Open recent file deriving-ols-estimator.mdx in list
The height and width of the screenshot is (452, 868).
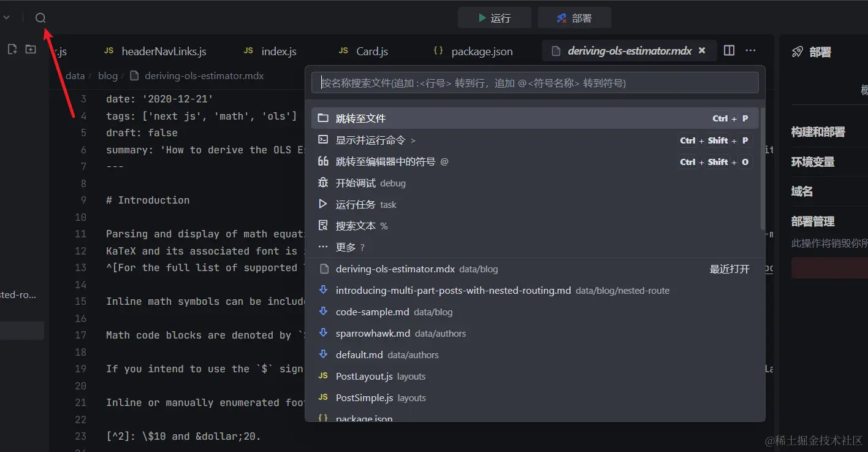pyautogui.click(x=535, y=269)
